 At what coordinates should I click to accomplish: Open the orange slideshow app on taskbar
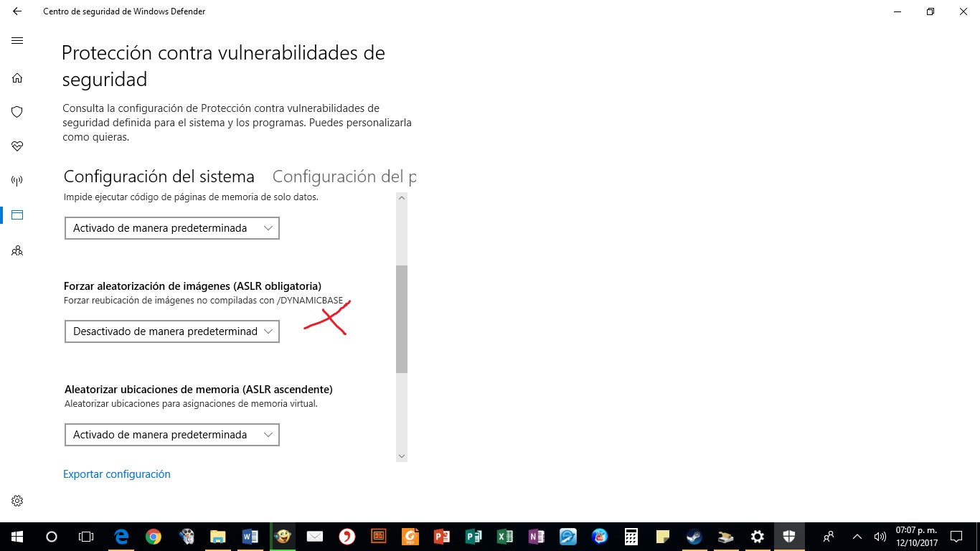click(378, 537)
